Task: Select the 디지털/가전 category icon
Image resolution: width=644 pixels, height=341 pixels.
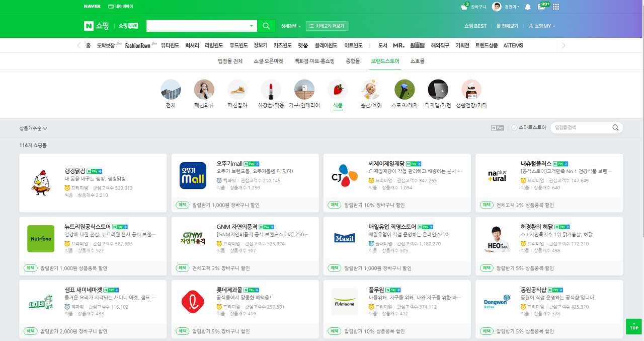Action: (x=438, y=89)
